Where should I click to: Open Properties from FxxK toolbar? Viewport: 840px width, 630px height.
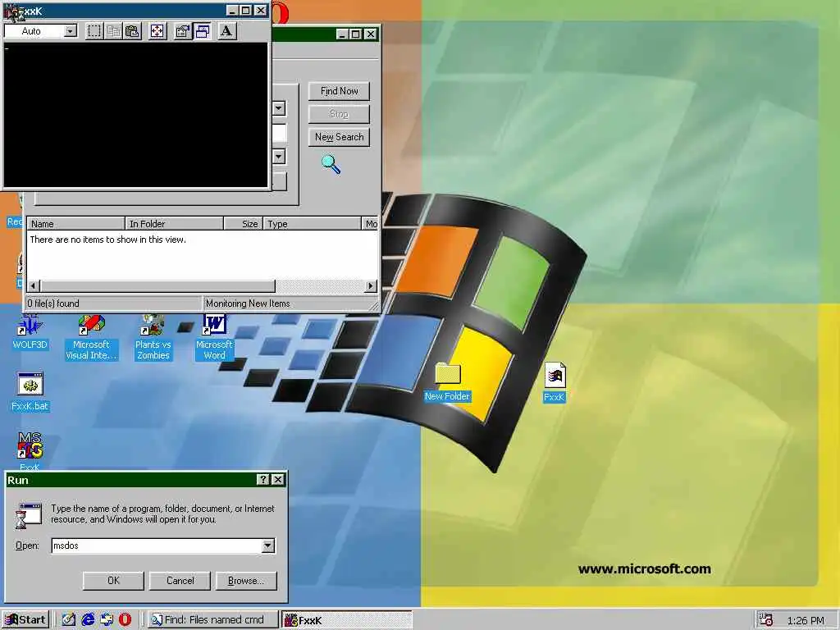point(183,31)
